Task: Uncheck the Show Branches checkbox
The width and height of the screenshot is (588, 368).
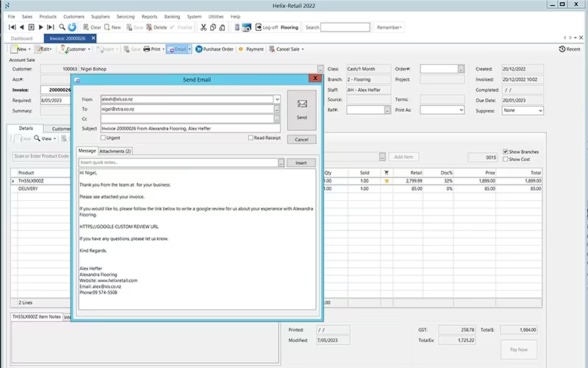Action: point(506,152)
